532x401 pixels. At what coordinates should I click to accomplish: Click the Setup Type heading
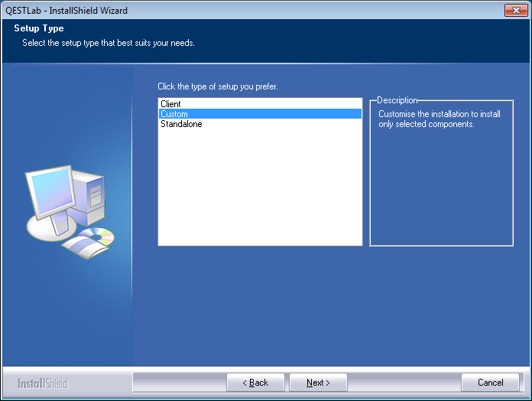tap(39, 28)
